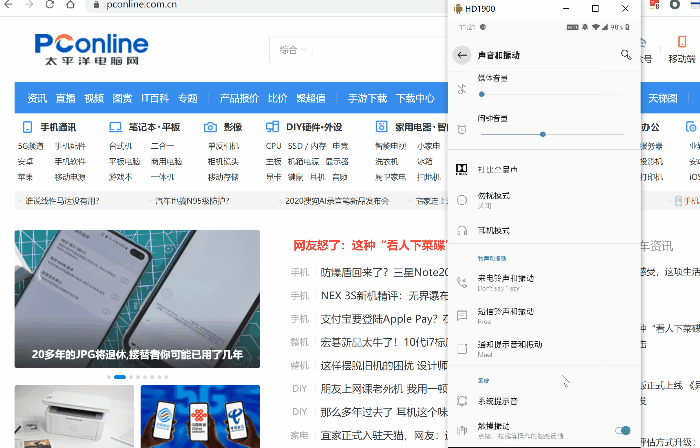Reload the page with browser refresh

click(50, 4)
